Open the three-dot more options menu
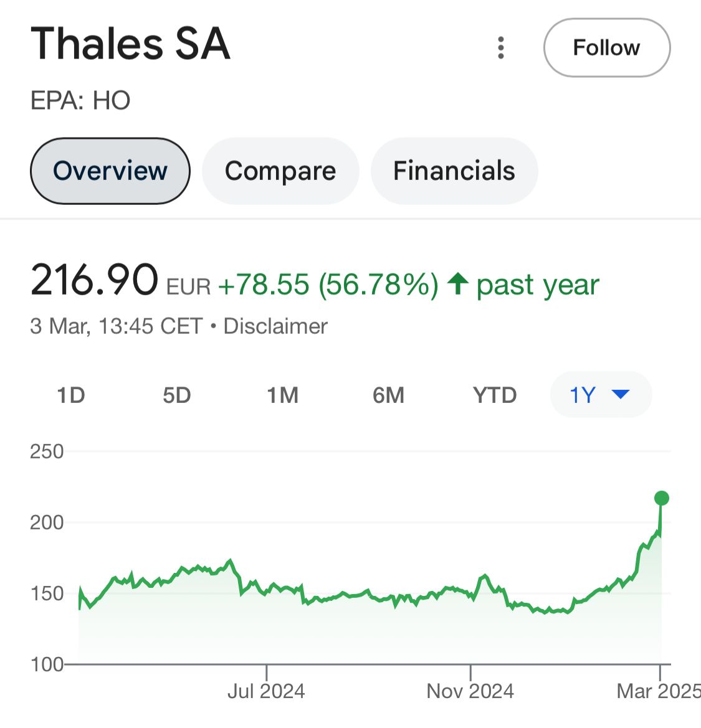 (500, 48)
